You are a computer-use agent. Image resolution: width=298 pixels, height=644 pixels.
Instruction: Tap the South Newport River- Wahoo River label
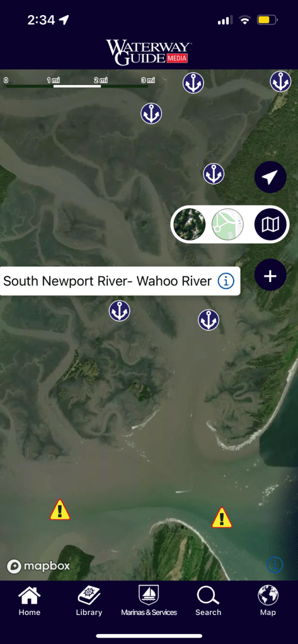tap(107, 281)
